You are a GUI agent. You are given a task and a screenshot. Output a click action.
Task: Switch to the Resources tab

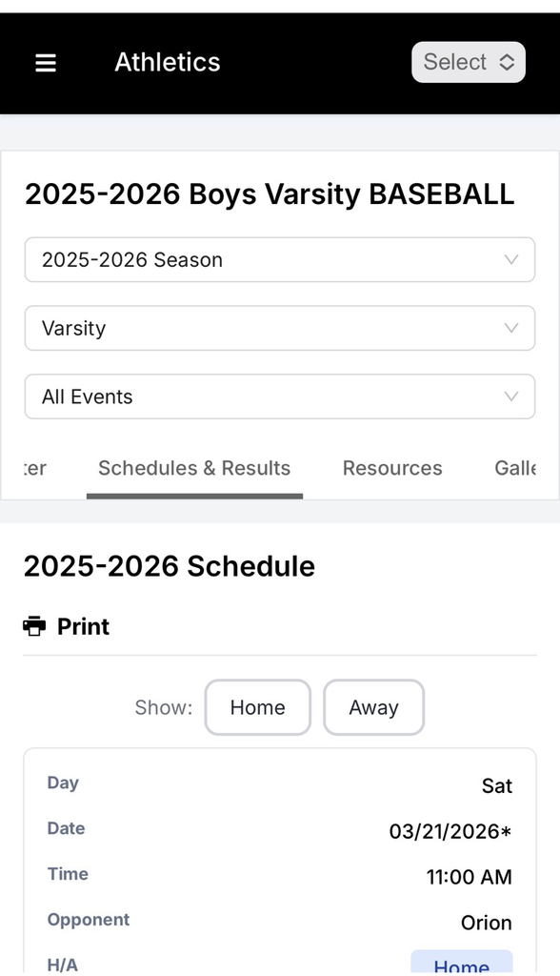[x=391, y=468]
